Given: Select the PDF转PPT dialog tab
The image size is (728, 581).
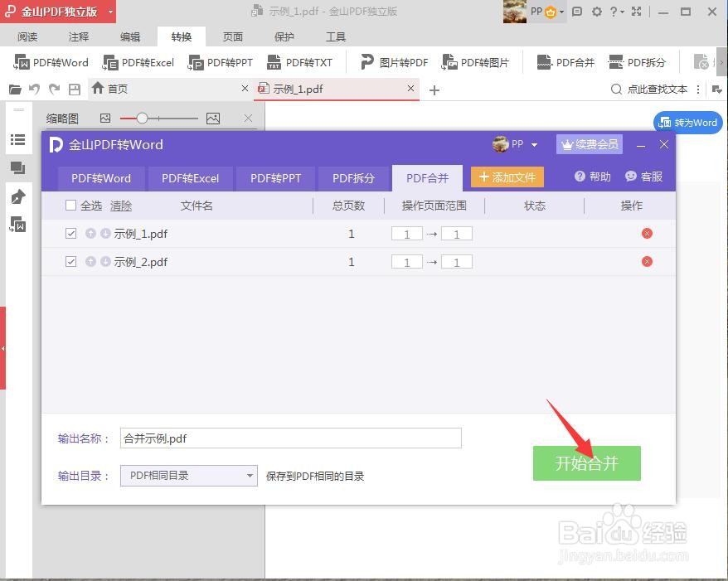Looking at the screenshot, I should [x=276, y=178].
